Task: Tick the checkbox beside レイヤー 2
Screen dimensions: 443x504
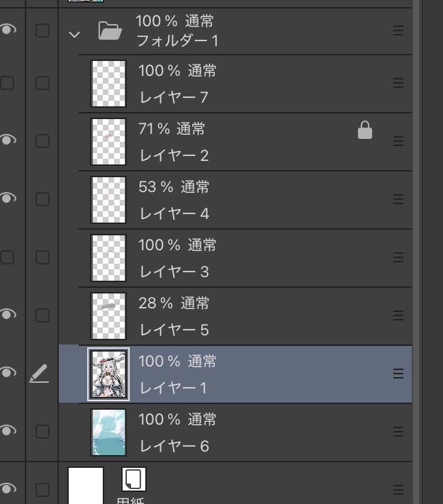Action: (43, 141)
